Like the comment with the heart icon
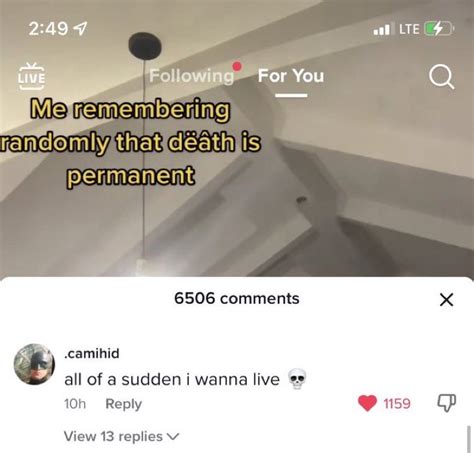This screenshot has width=474, height=453. 367,403
